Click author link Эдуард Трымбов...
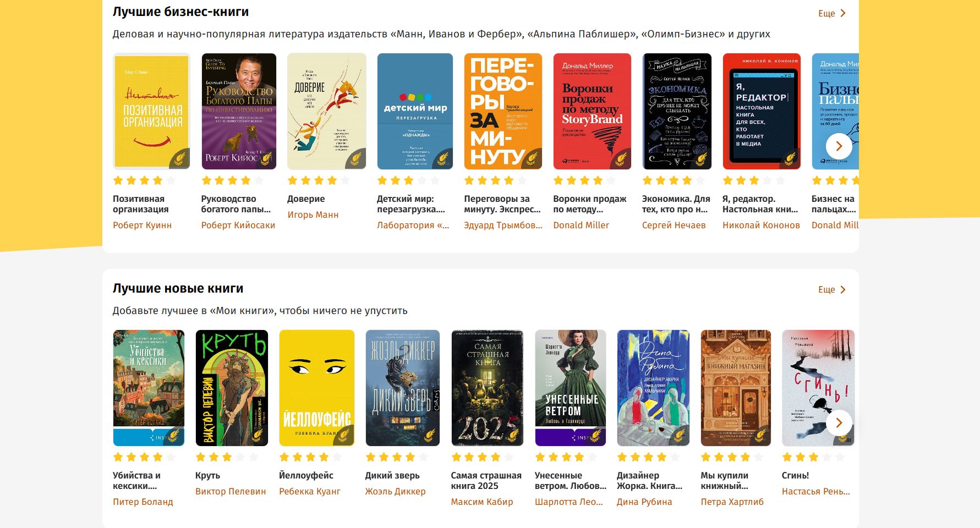 click(x=503, y=225)
